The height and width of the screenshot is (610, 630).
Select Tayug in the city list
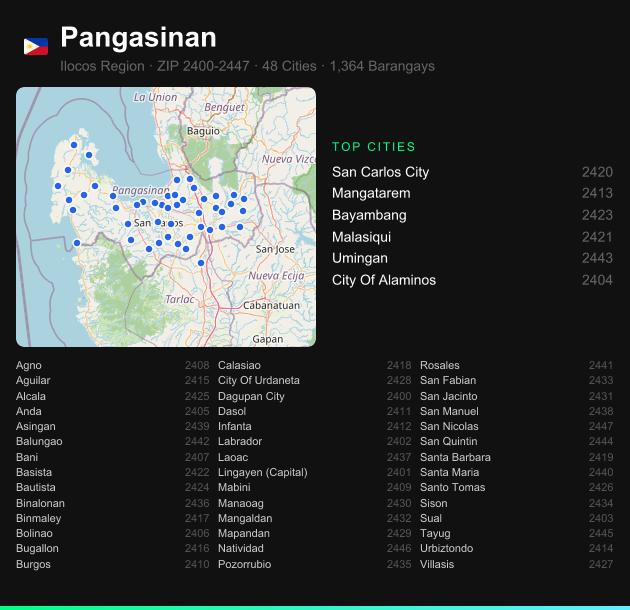[517, 533]
